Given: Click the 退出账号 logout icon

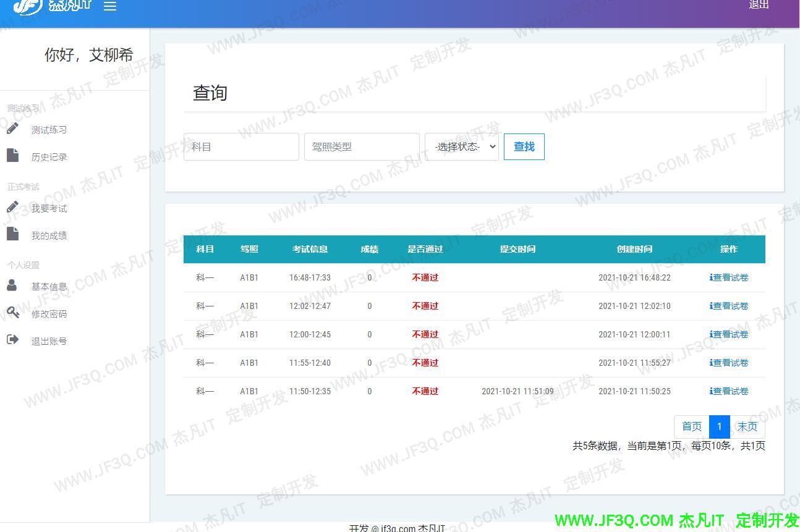Looking at the screenshot, I should tap(14, 340).
